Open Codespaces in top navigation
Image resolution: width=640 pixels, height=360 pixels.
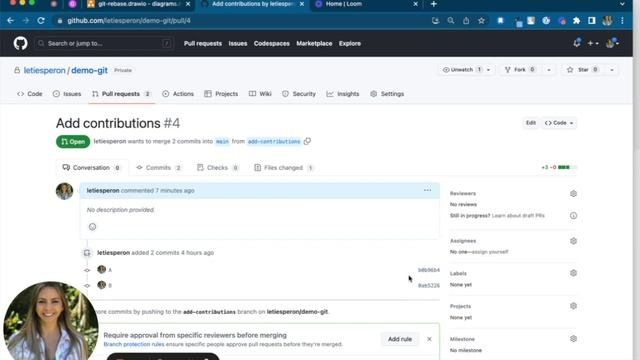click(271, 43)
